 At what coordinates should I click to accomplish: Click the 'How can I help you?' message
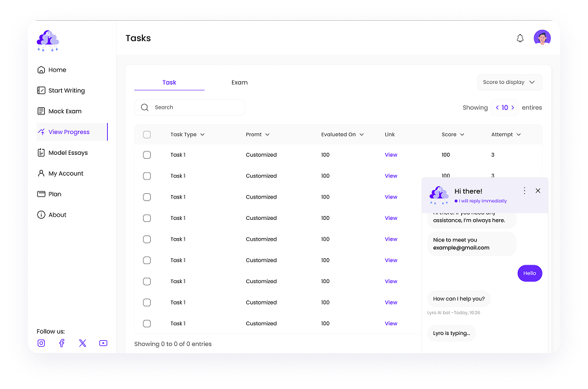pos(459,299)
